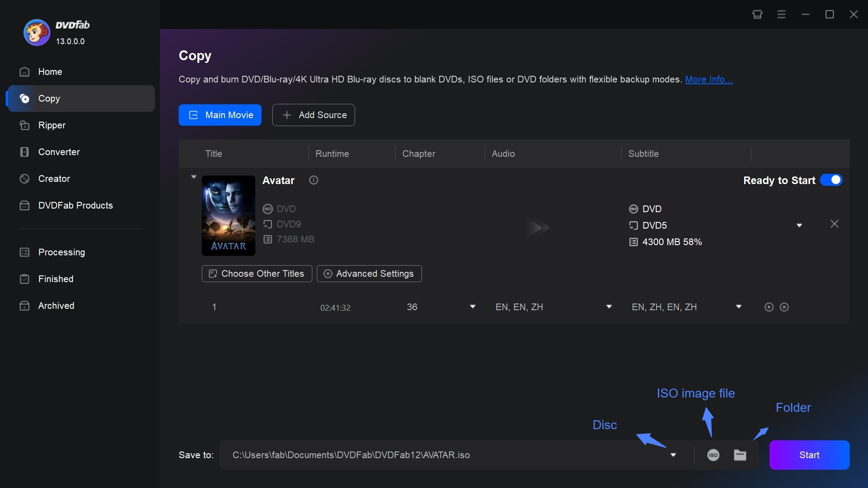The image size is (868, 488).
Task: Click the Start button to begin copying
Action: coord(809,455)
